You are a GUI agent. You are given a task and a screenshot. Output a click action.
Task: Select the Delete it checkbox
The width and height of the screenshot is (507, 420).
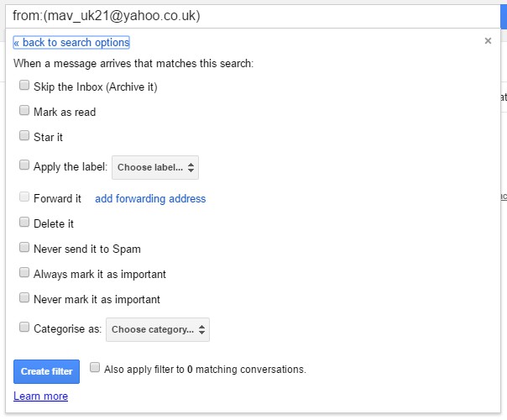[x=24, y=223]
